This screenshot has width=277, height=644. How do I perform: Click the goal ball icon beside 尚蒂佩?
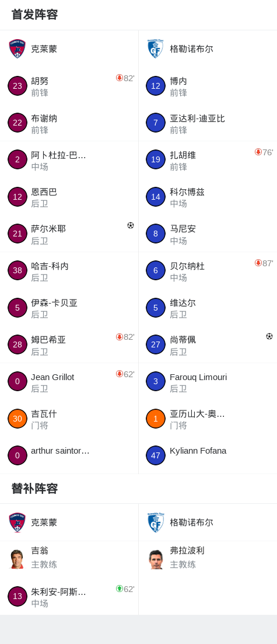pyautogui.click(x=269, y=336)
